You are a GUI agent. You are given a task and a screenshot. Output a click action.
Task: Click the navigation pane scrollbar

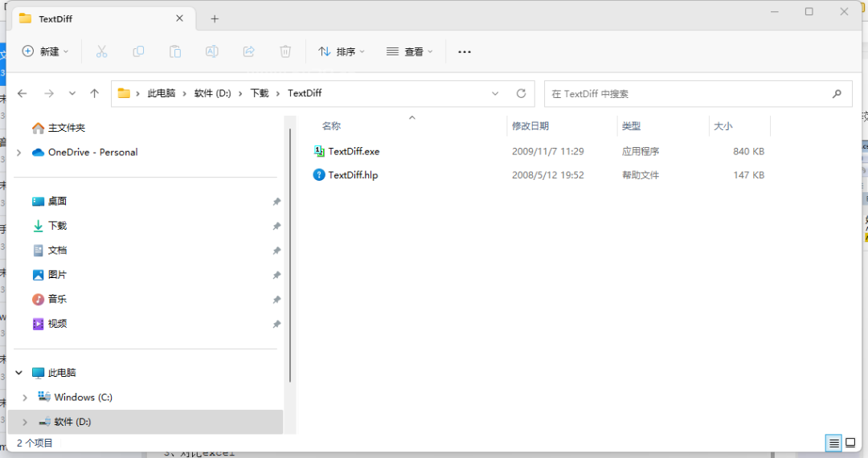(290, 255)
